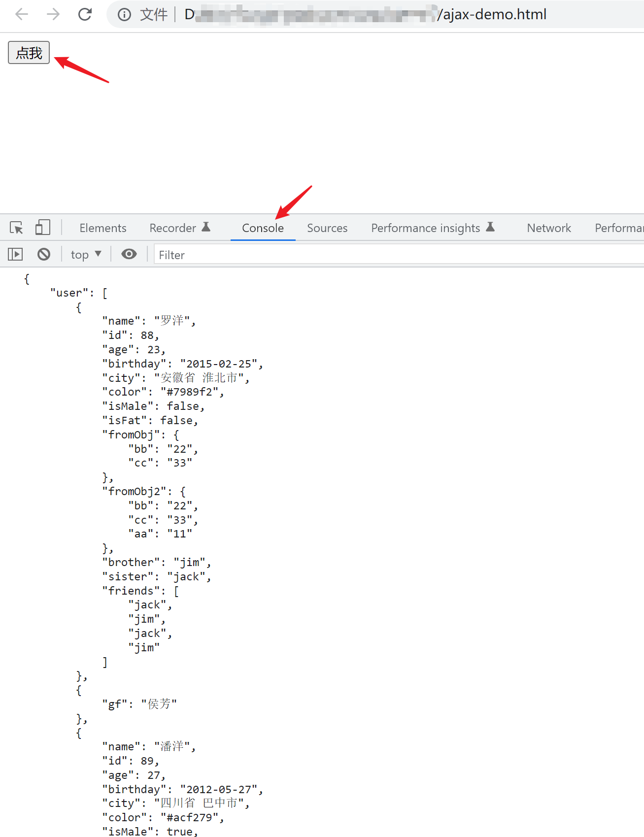This screenshot has width=644, height=837.
Task: Toggle the device toolbar icon
Action: point(43,228)
